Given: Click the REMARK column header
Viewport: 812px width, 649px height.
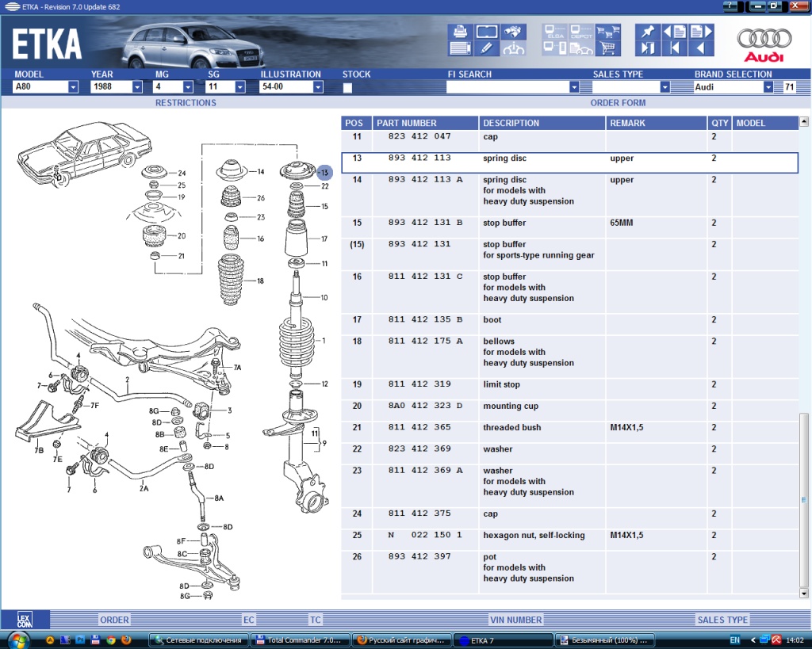Looking at the screenshot, I should coord(656,123).
